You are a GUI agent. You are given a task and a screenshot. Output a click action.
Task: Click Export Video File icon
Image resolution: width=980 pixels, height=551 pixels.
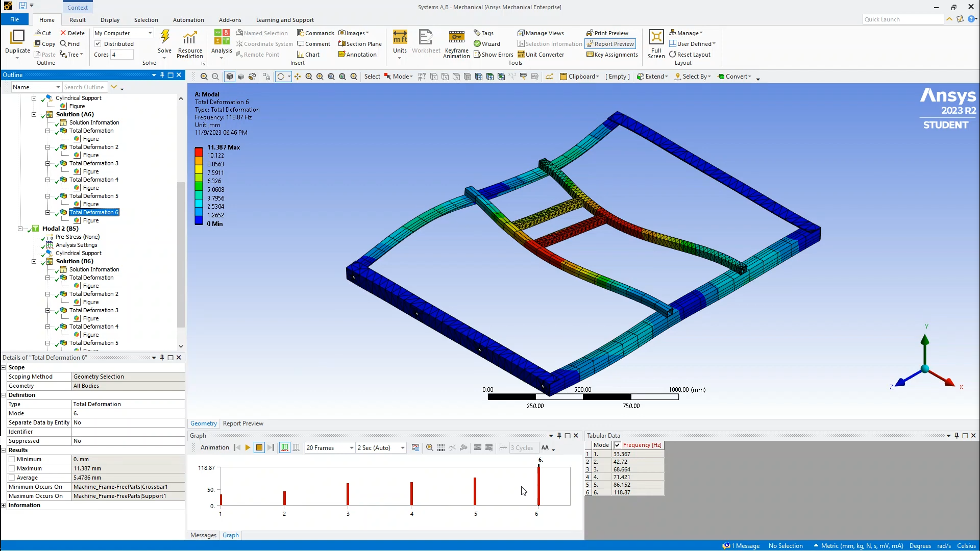coord(415,448)
